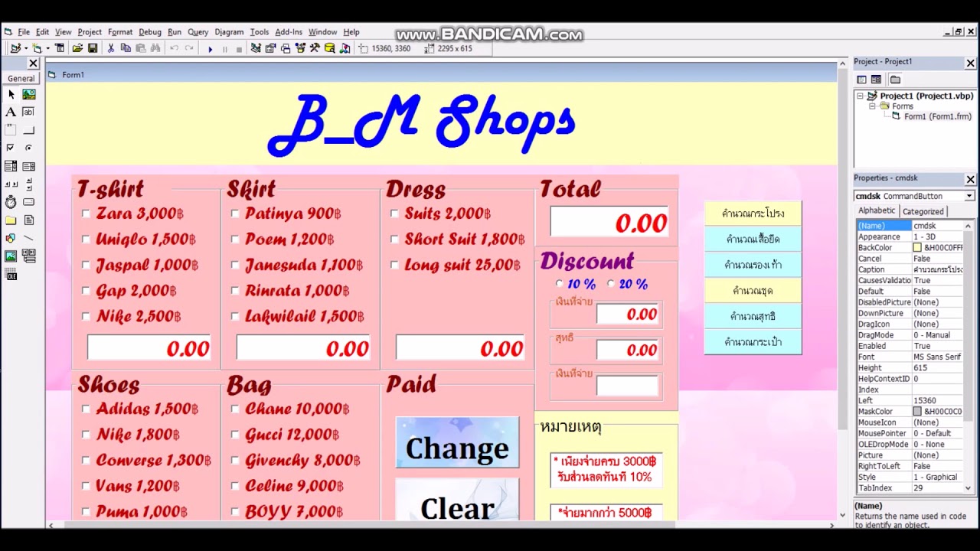This screenshot has height=551, width=980.
Task: Click the คำนวณเสื้อยืด button
Action: [x=753, y=240]
